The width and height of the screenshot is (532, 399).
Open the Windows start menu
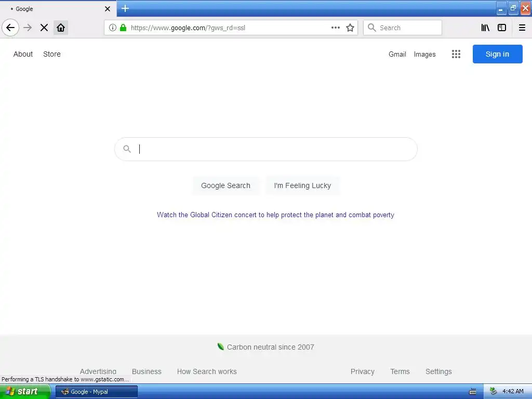pyautogui.click(x=25, y=391)
